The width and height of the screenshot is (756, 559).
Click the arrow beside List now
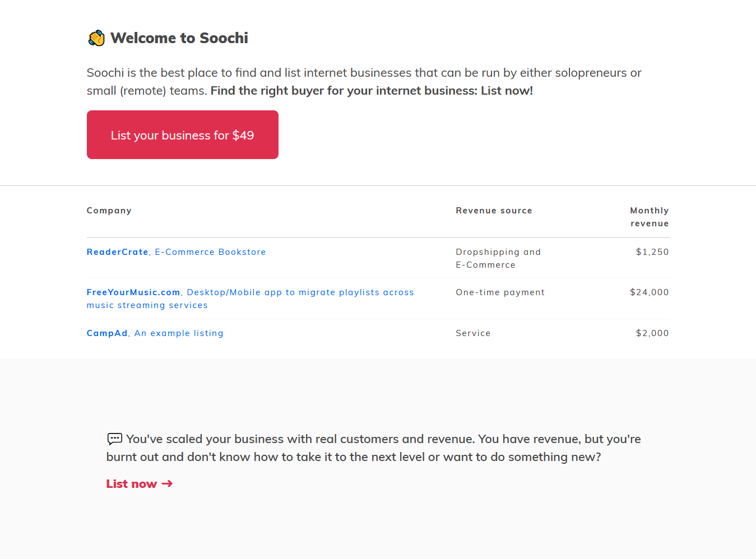(x=167, y=483)
